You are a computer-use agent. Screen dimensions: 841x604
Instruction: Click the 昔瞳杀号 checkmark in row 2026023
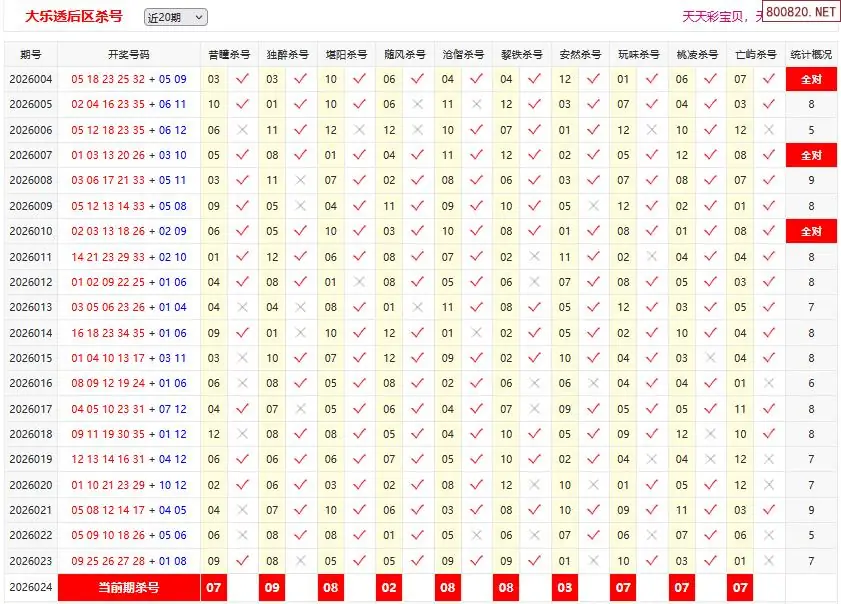tap(242, 561)
